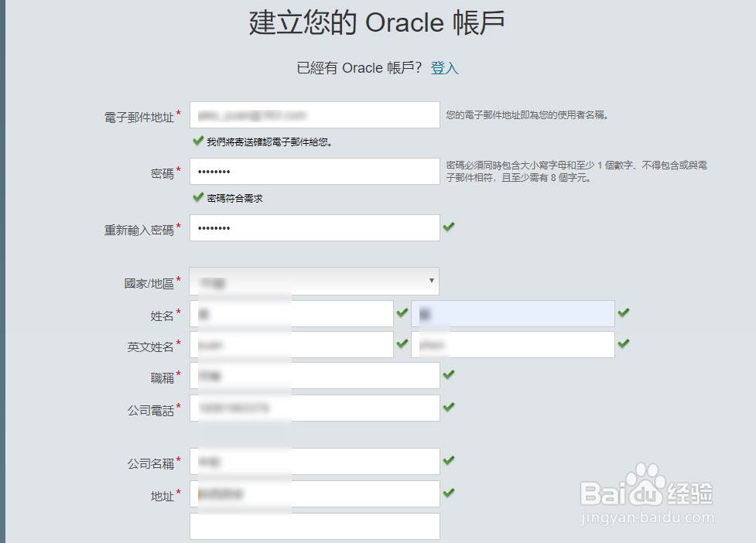Open the 登入 sign-in link

(444, 68)
